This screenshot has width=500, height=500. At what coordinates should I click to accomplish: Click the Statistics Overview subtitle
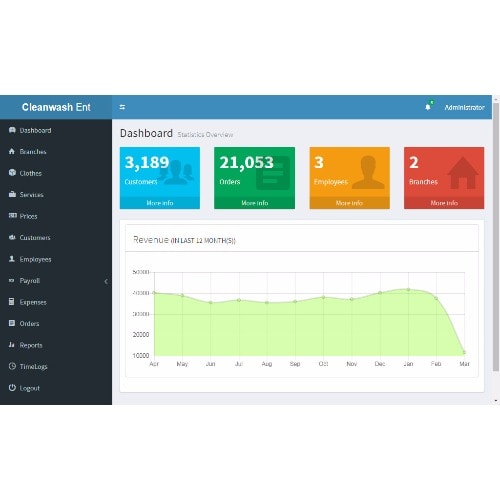[205, 134]
